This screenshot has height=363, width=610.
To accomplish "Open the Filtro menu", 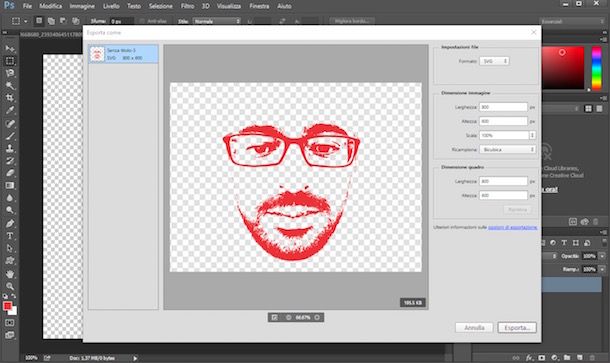I will click(x=187, y=6).
